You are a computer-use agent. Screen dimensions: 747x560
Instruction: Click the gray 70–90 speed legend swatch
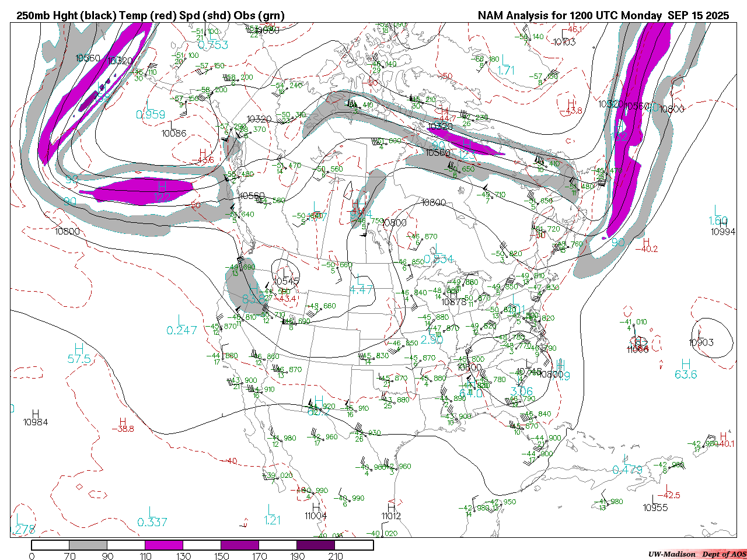point(88,545)
